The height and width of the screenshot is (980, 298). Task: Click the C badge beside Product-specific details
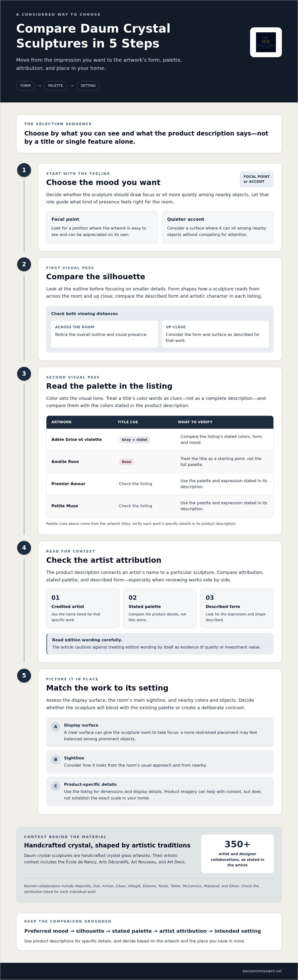[55, 786]
